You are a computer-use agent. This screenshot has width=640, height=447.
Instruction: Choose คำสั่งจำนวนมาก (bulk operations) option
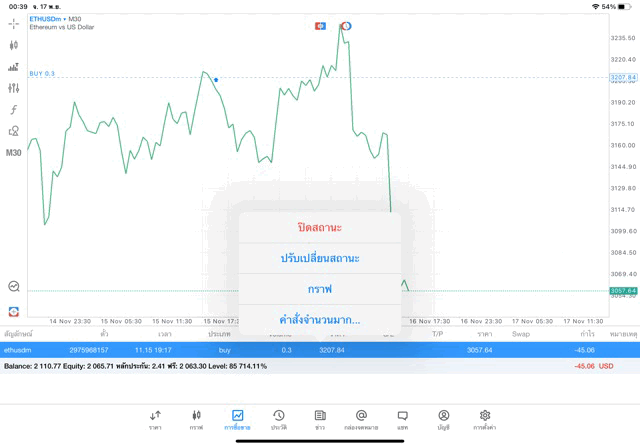[x=320, y=320]
